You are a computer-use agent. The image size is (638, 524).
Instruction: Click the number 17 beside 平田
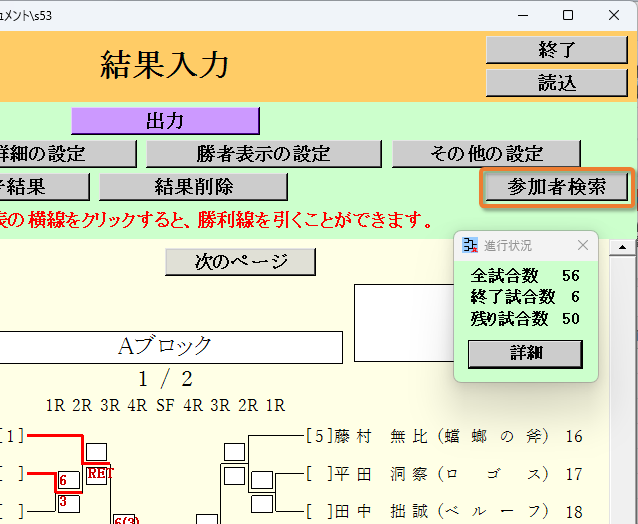point(574,474)
